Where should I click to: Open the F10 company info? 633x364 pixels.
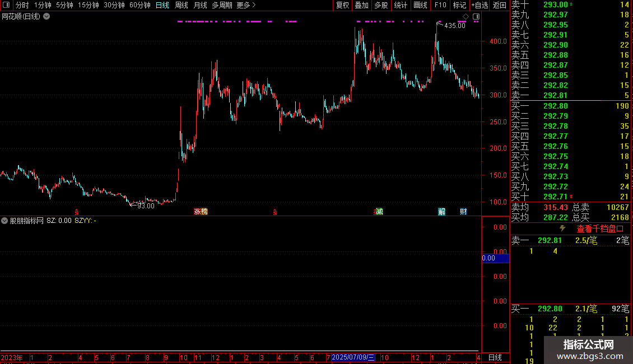tap(440, 5)
